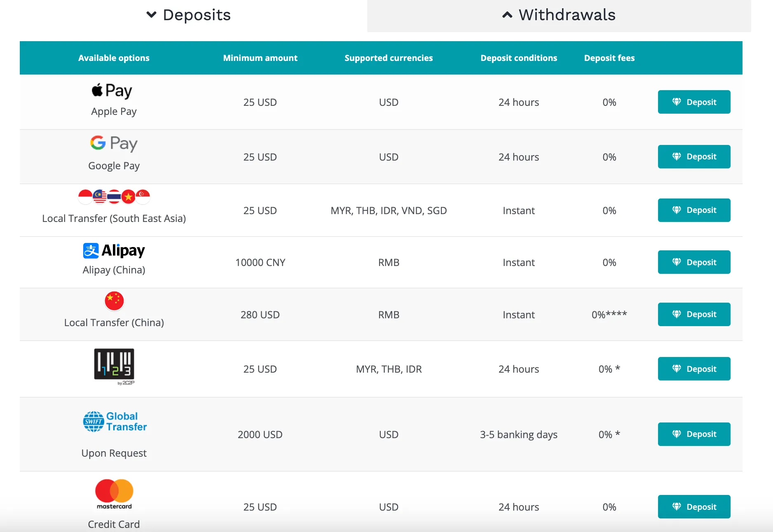
Task: Select the Google Pay label text
Action: coord(114,166)
